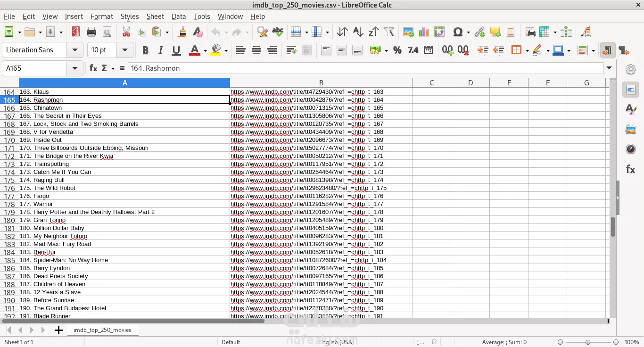The width and height of the screenshot is (644, 347).
Task: Click the Save document icon
Action: point(50,32)
